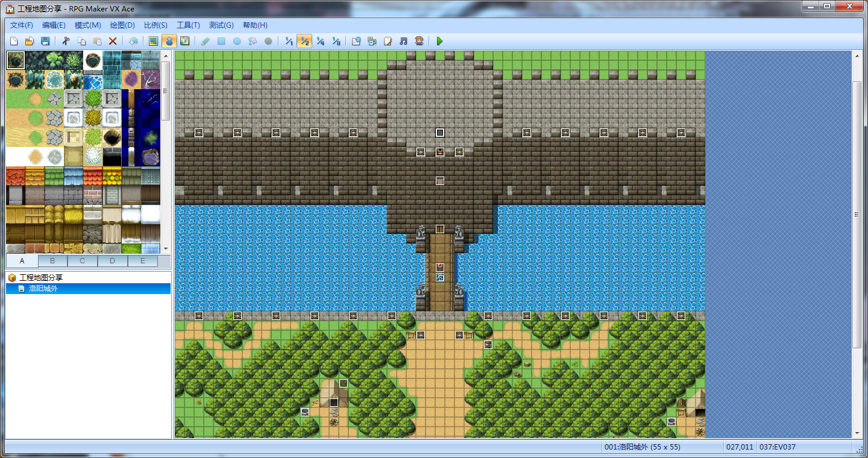The width and height of the screenshot is (868, 458).
Task: Select the Flood Fill tool
Action: pyautogui.click(x=253, y=41)
